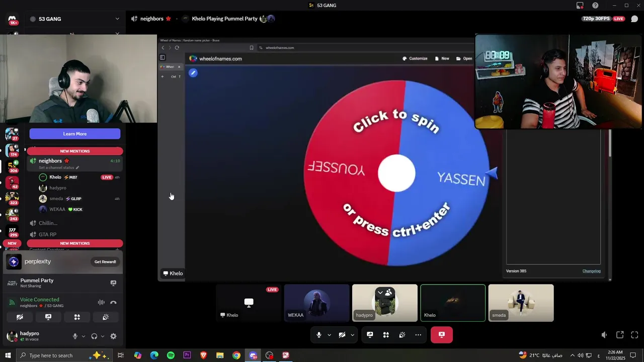The image size is (644, 362).
Task: Open soundboard in voice panel
Action: 106,317
